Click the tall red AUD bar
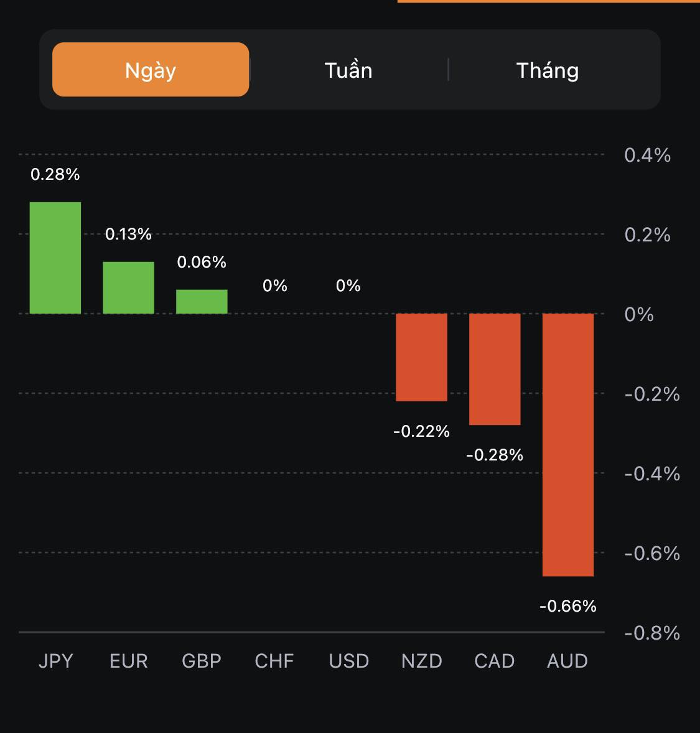700x733 pixels. 568,444
